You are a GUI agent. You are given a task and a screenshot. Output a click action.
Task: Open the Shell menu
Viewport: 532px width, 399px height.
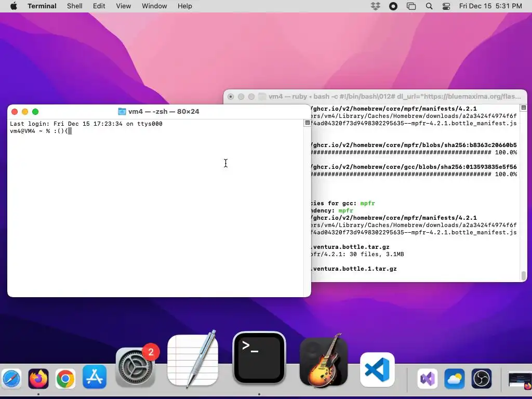pos(75,6)
